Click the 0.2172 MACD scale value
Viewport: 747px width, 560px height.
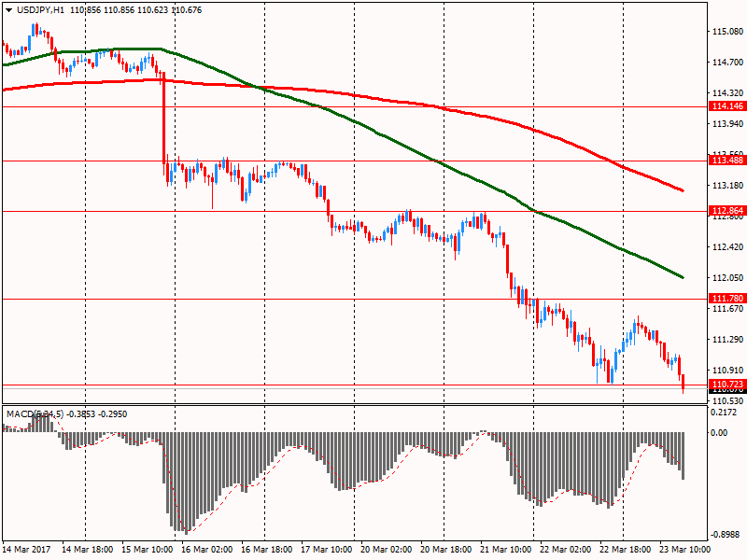(x=723, y=413)
